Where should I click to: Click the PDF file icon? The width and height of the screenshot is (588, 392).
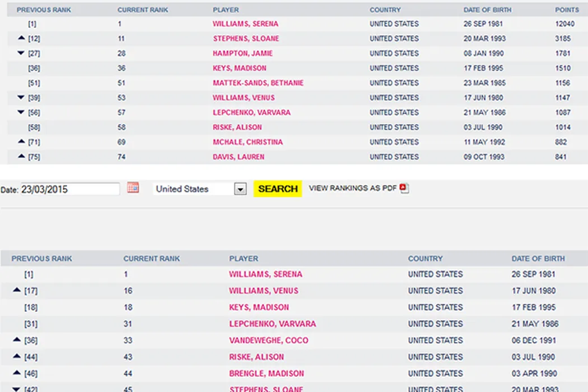tap(404, 189)
